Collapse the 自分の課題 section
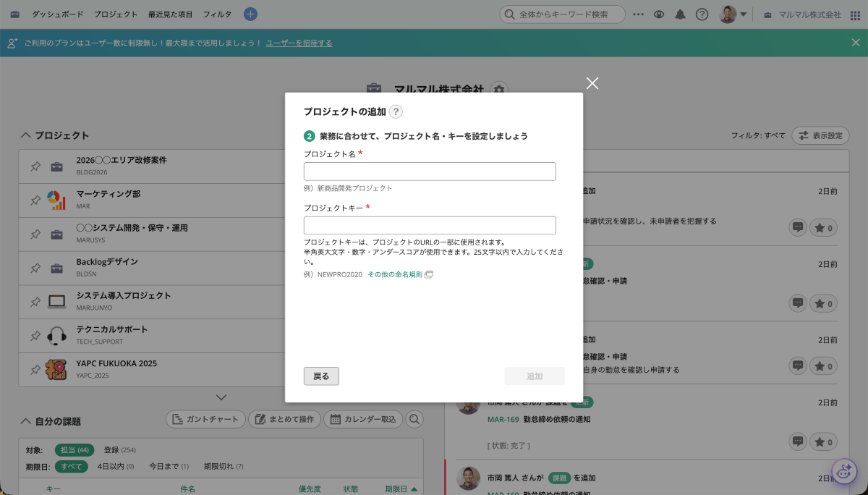Image resolution: width=868 pixels, height=495 pixels. (x=26, y=421)
